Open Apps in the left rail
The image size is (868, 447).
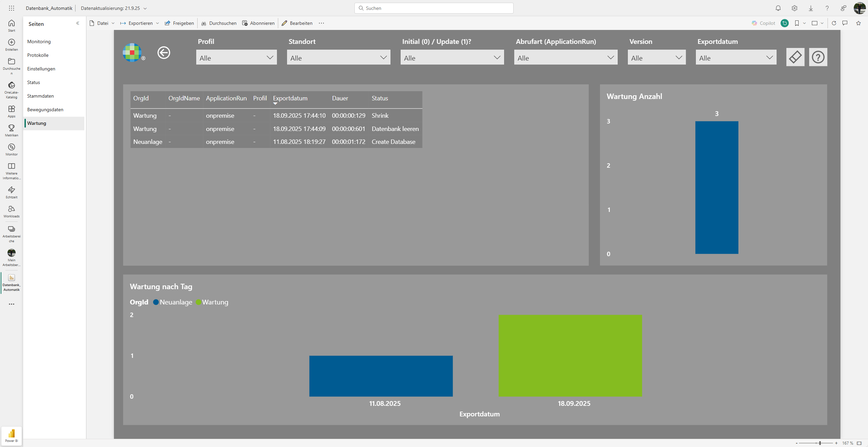[x=12, y=111]
